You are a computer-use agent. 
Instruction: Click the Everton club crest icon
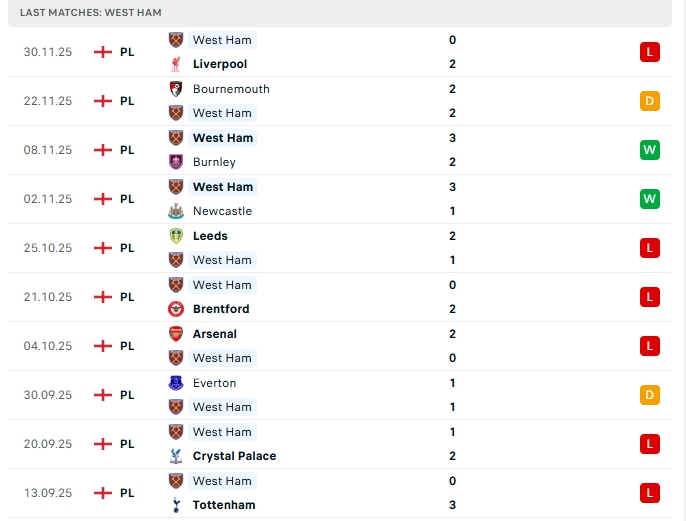[x=176, y=383]
